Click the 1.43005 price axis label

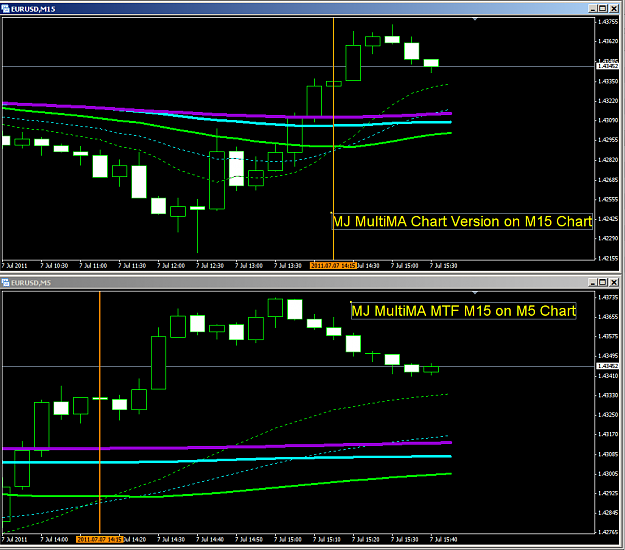click(608, 473)
